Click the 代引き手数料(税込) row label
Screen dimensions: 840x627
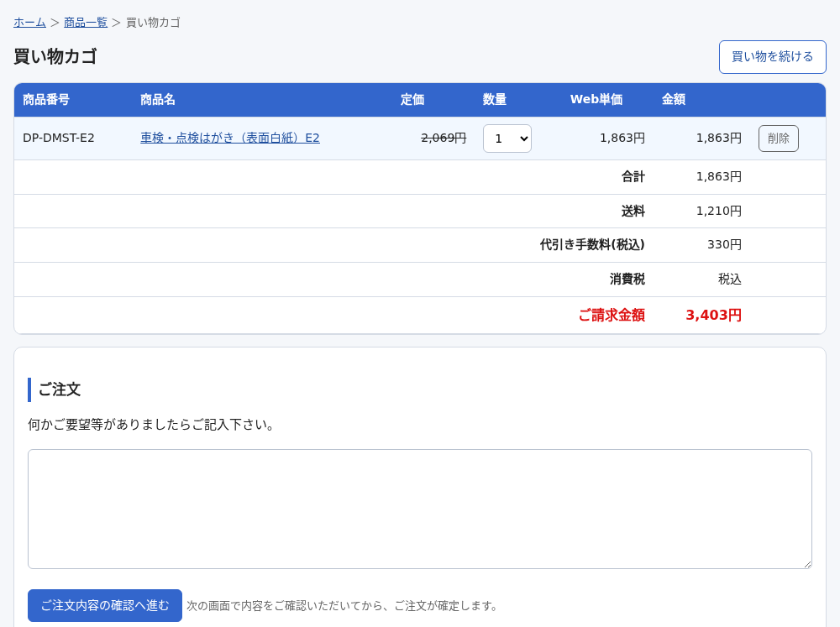(592, 245)
